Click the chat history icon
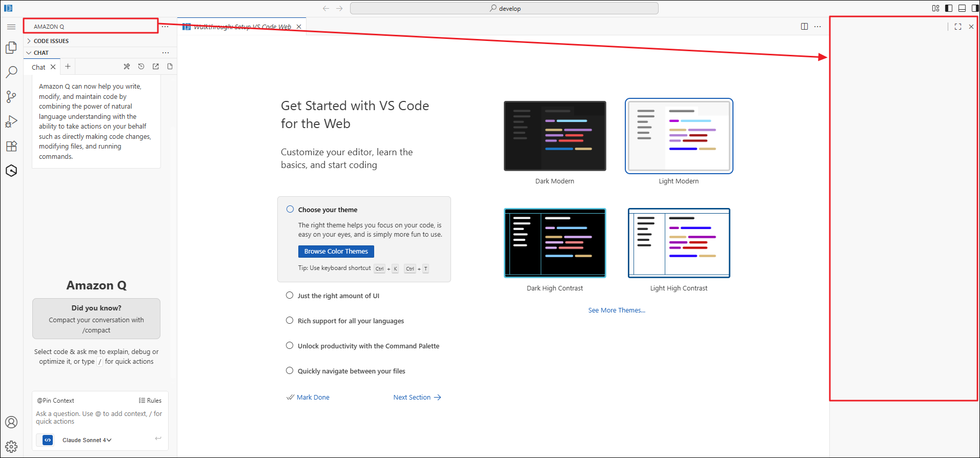Screen dimensions: 980x458 point(141,67)
